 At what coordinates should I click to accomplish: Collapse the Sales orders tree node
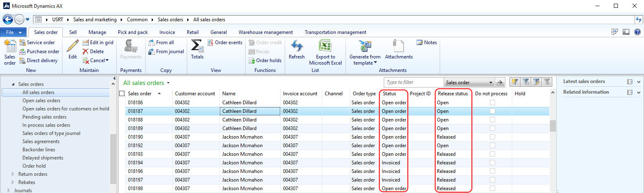click(13, 84)
